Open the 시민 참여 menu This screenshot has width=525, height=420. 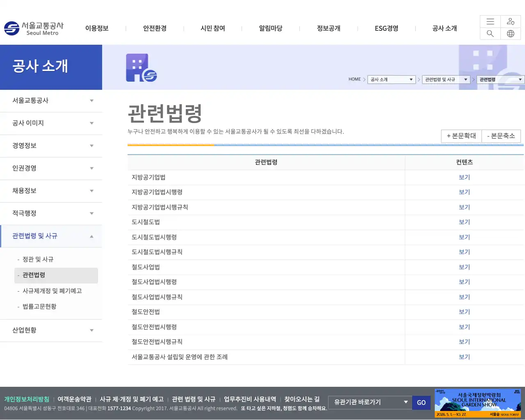point(213,28)
